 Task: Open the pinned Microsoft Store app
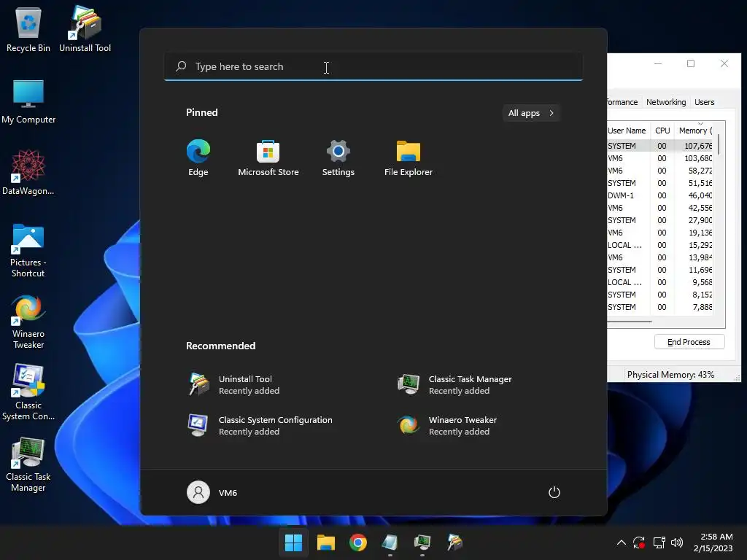(x=268, y=158)
